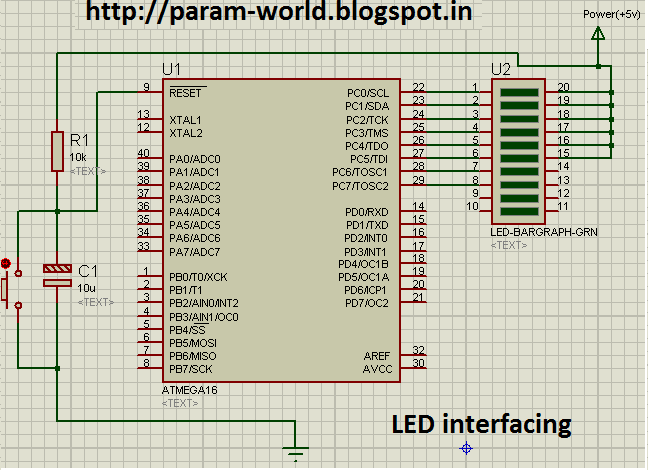Click the U2 LED bargraph component
Image resolution: width=648 pixels, height=470 pixels.
(x=518, y=151)
